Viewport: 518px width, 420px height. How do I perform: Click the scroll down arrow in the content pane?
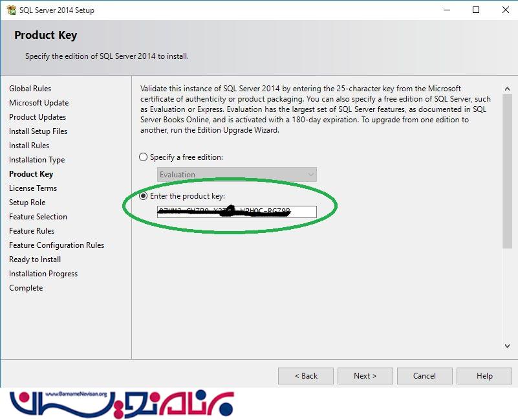(x=507, y=346)
